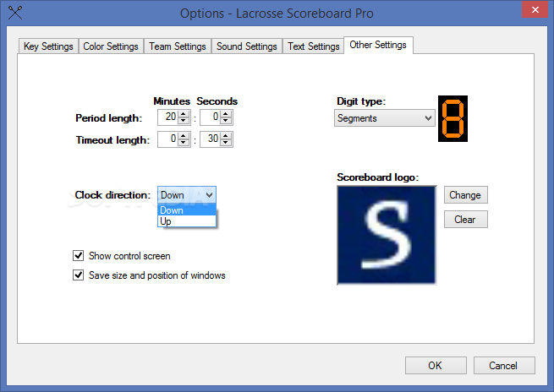Open the Team Settings tab
This screenshot has height=392, width=554.
click(178, 46)
